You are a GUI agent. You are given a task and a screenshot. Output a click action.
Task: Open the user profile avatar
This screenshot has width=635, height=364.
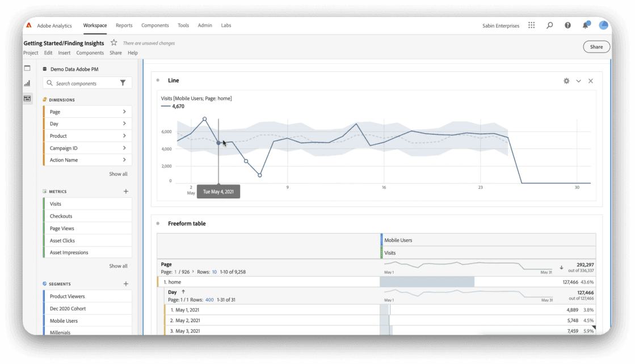coord(603,25)
